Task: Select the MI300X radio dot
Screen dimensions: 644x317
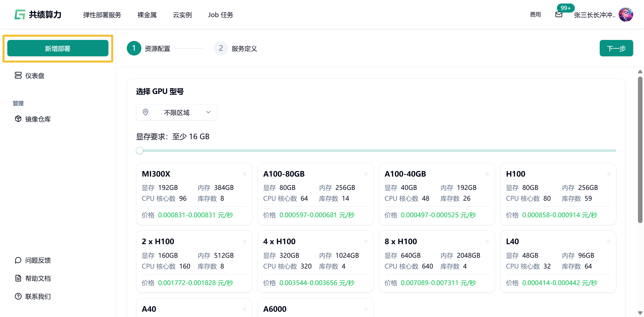Action: [x=245, y=174]
